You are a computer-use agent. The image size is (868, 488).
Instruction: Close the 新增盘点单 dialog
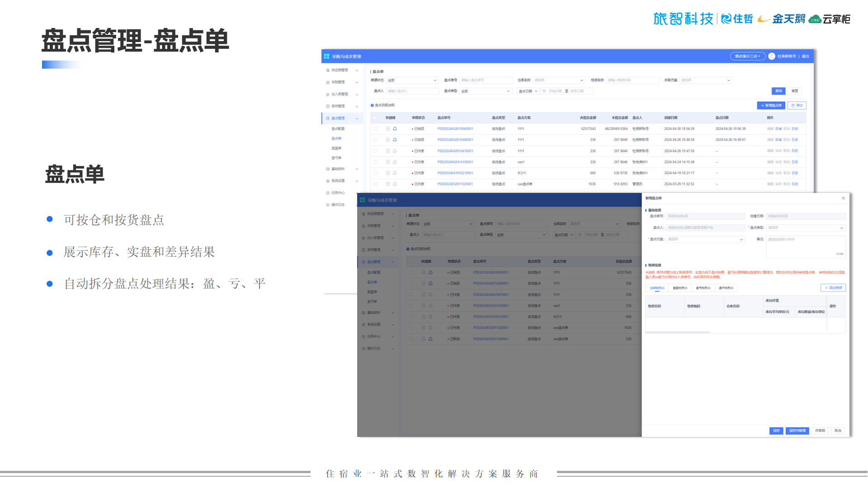point(843,198)
